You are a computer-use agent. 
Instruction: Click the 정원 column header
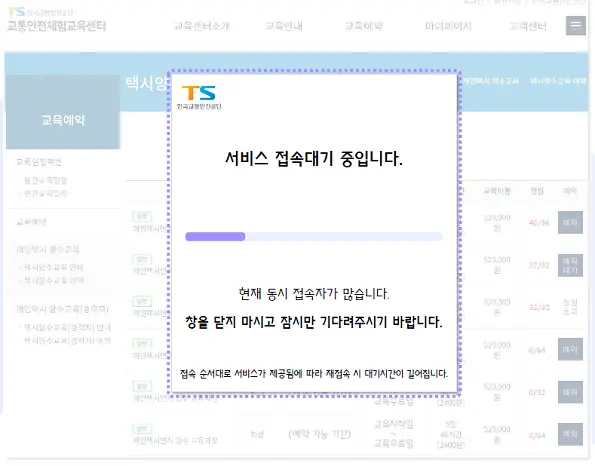pyautogui.click(x=537, y=191)
